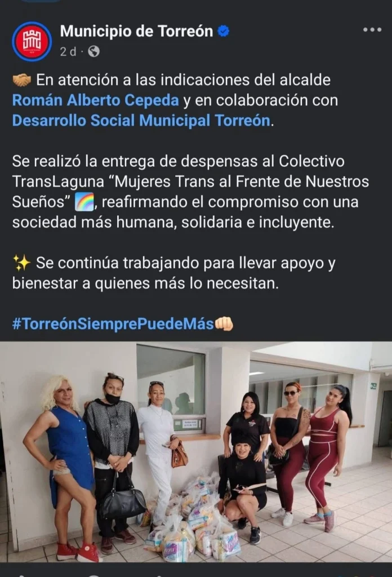Open Román Alberto Cepeda tagged profile
The width and height of the screenshot is (392, 577).
click(96, 100)
